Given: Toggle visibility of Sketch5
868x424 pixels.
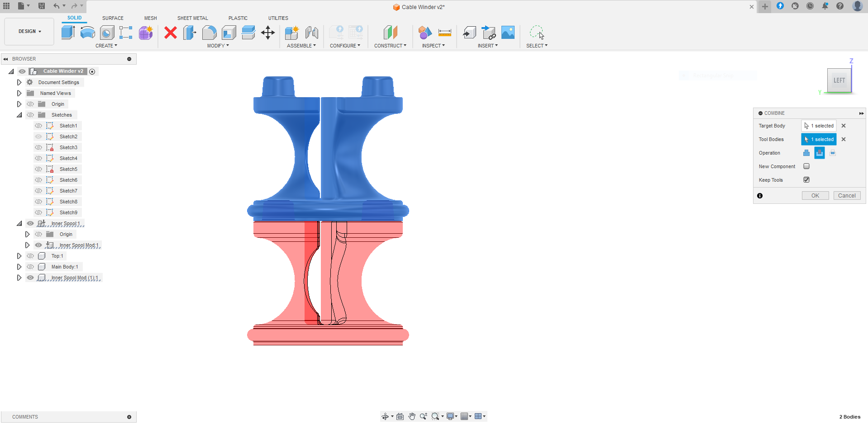Looking at the screenshot, I should [38, 169].
